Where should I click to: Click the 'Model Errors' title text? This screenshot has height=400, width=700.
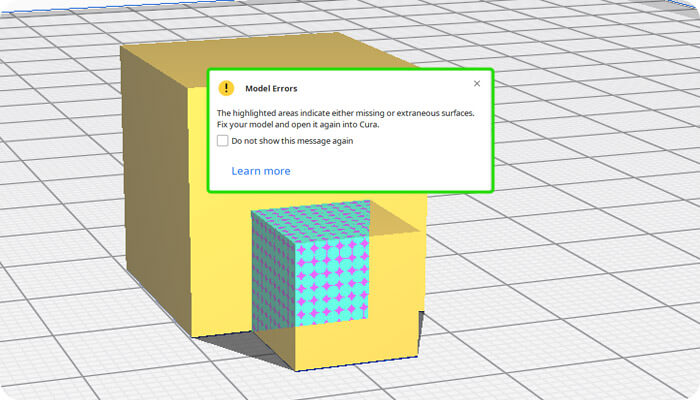(271, 88)
